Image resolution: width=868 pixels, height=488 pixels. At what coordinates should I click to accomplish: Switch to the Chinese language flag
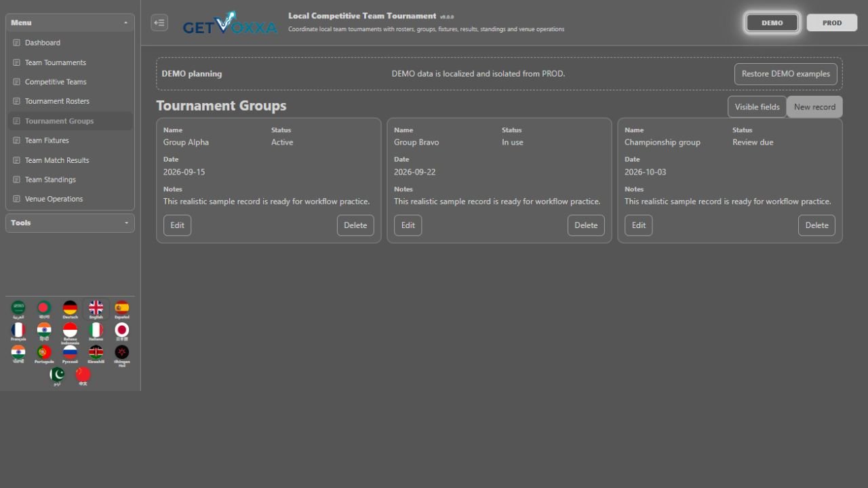[x=83, y=375]
